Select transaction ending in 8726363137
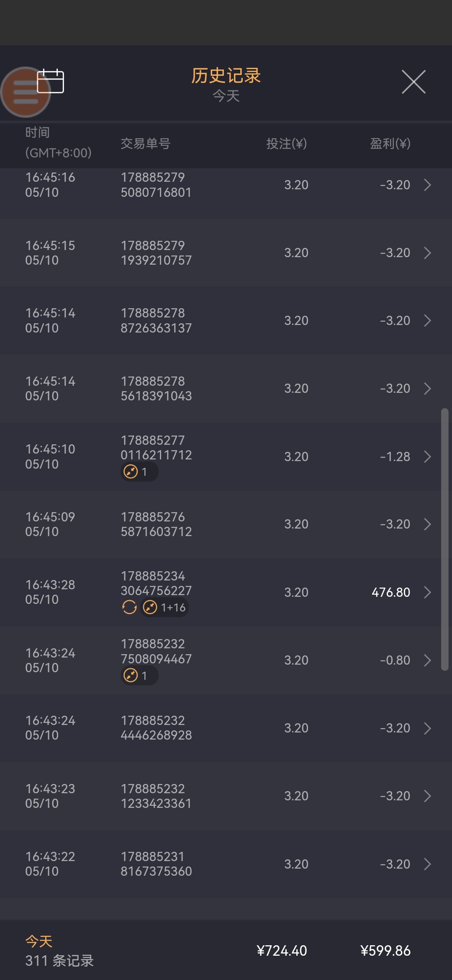 [156, 320]
